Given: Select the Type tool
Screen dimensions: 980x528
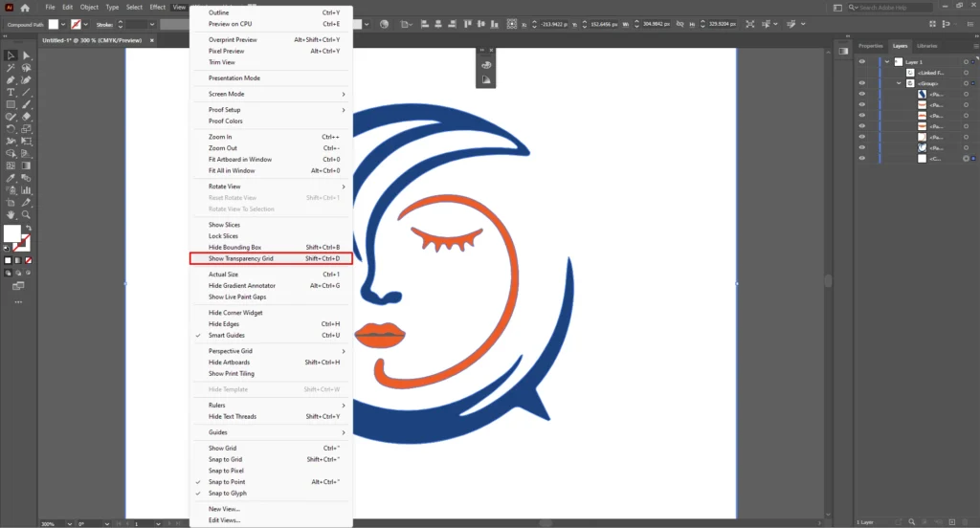Looking at the screenshot, I should pos(11,93).
